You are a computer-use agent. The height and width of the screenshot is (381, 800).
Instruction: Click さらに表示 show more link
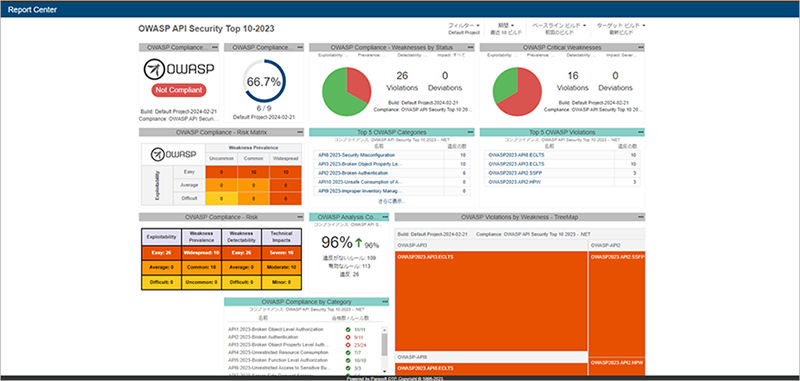point(391,201)
